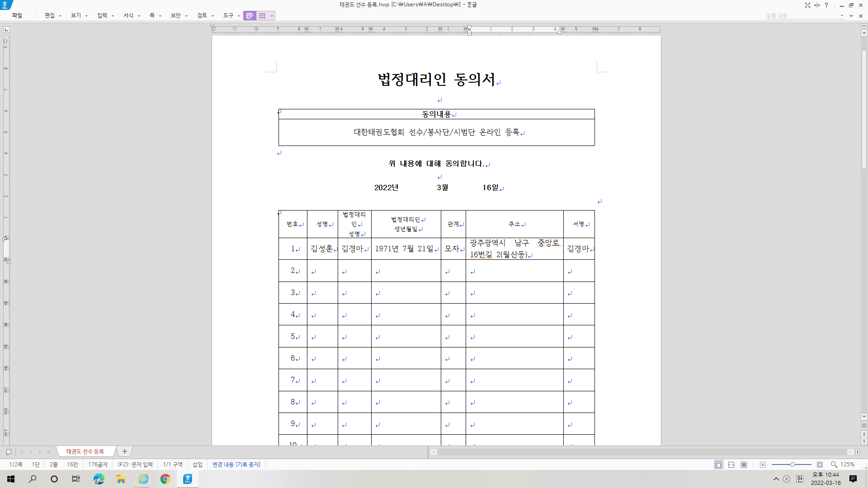
Task: Click the 125% zoom value
Action: click(x=848, y=465)
